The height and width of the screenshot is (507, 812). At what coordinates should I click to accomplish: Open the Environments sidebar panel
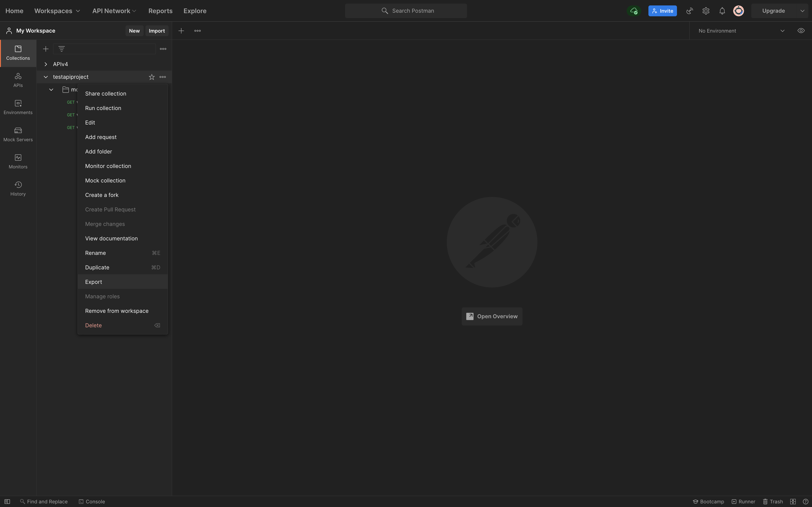(x=18, y=107)
